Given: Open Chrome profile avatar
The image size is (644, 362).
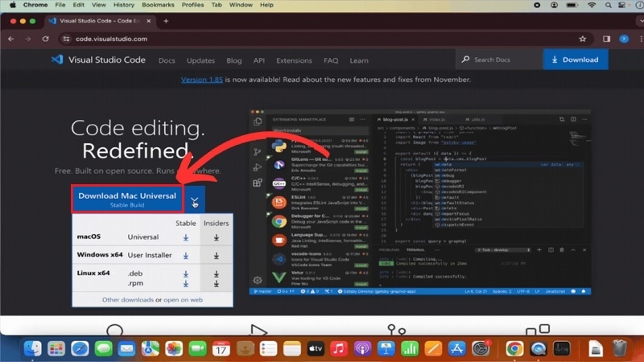Looking at the screenshot, I should [624, 39].
